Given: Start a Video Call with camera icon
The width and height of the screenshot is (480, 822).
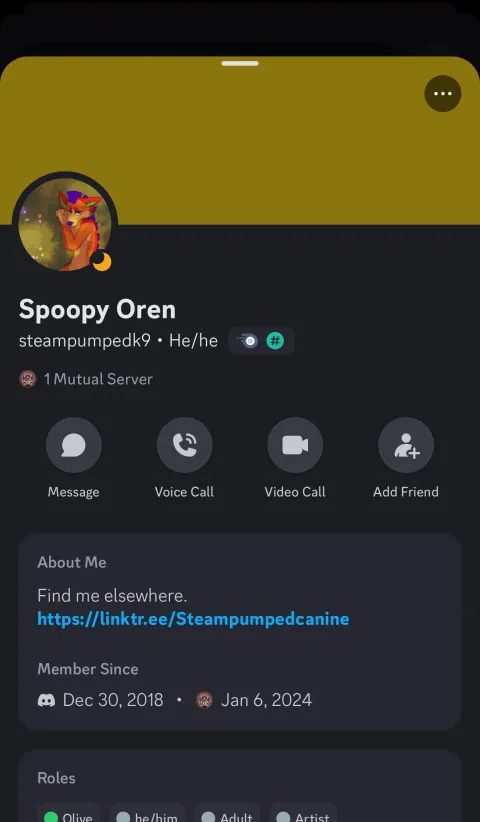Looking at the screenshot, I should [295, 445].
